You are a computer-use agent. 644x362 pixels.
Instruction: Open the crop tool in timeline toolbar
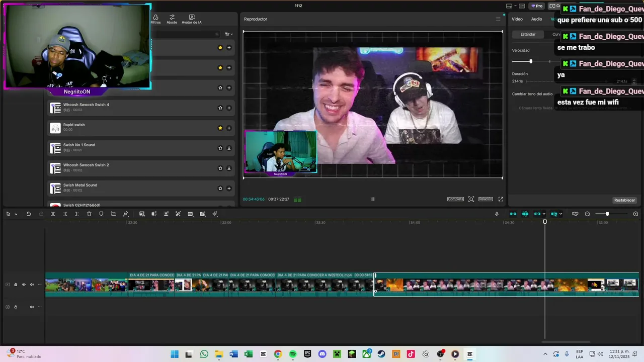[x=113, y=214]
